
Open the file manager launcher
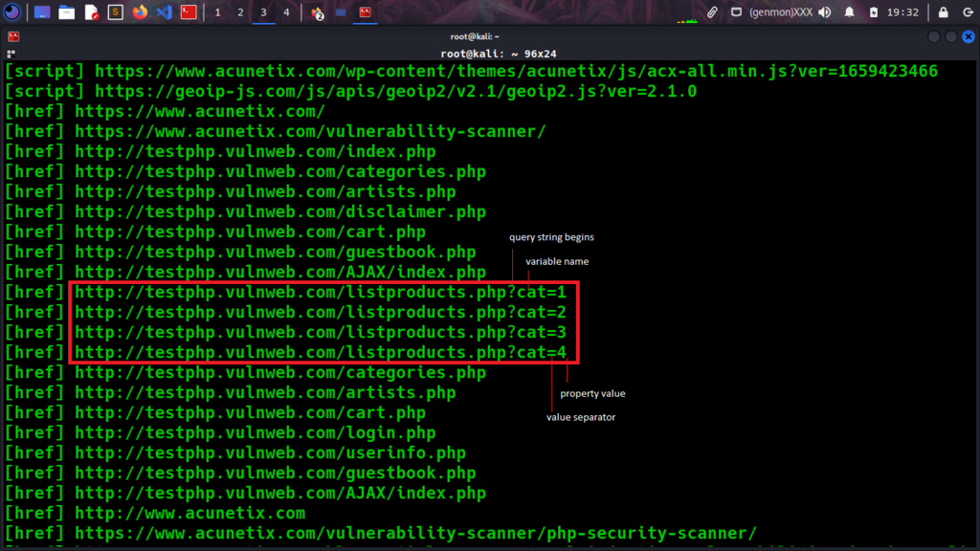click(67, 12)
